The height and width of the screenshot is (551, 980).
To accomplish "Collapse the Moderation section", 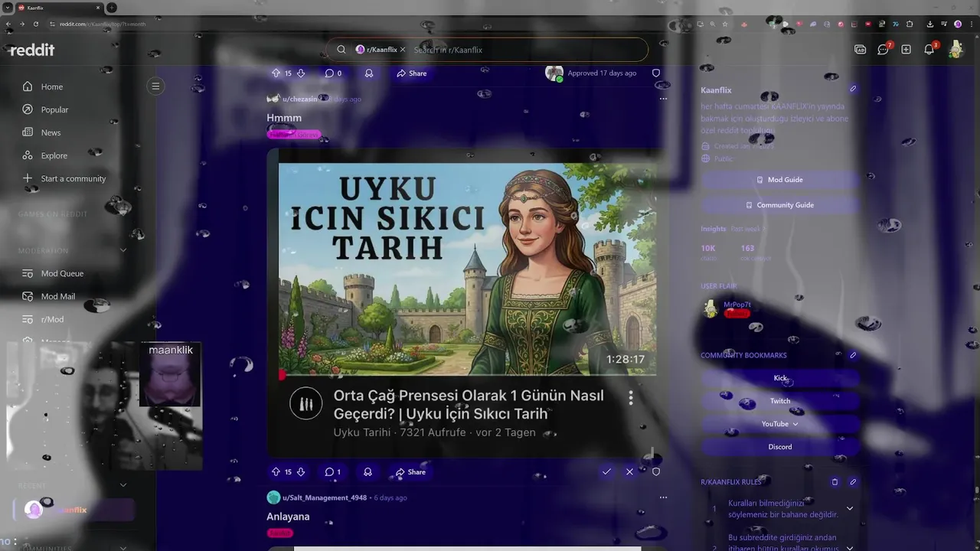I will [122, 250].
